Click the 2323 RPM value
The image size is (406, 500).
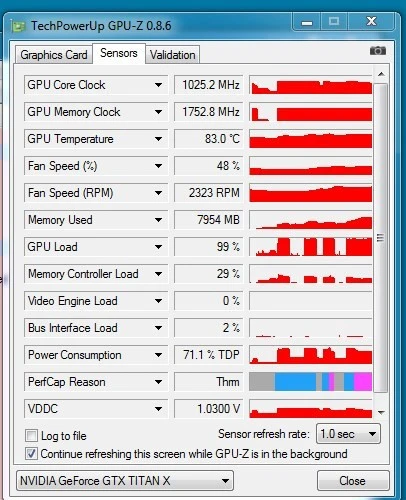tap(209, 193)
